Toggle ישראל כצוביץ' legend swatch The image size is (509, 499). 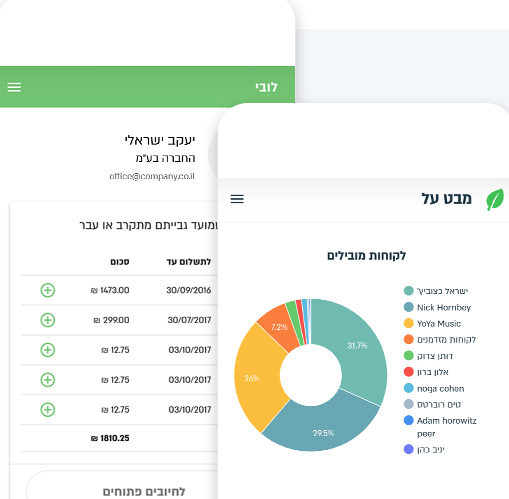click(x=408, y=291)
